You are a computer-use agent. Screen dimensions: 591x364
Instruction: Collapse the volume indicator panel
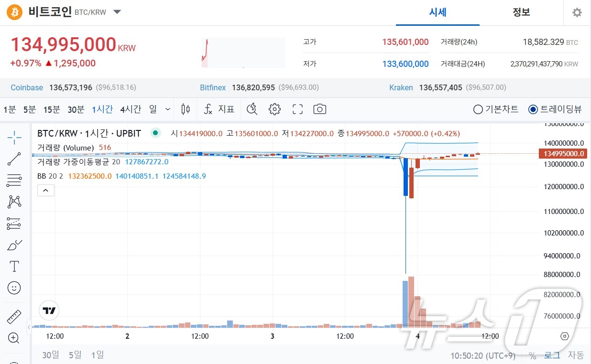45,190
